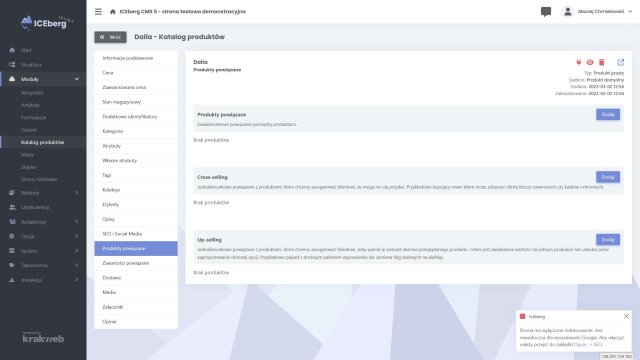Expand the Taksonomia menu arrow
The image size is (640, 360).
pyautogui.click(x=76, y=265)
